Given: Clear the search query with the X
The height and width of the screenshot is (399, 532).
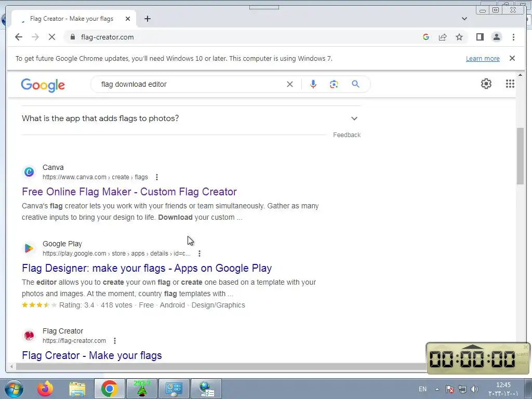Looking at the screenshot, I should point(290,84).
